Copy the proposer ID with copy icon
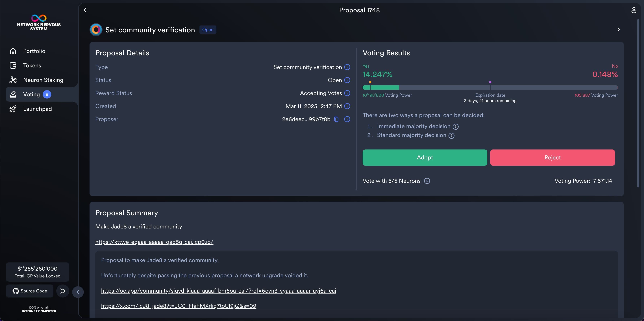 pyautogui.click(x=336, y=119)
